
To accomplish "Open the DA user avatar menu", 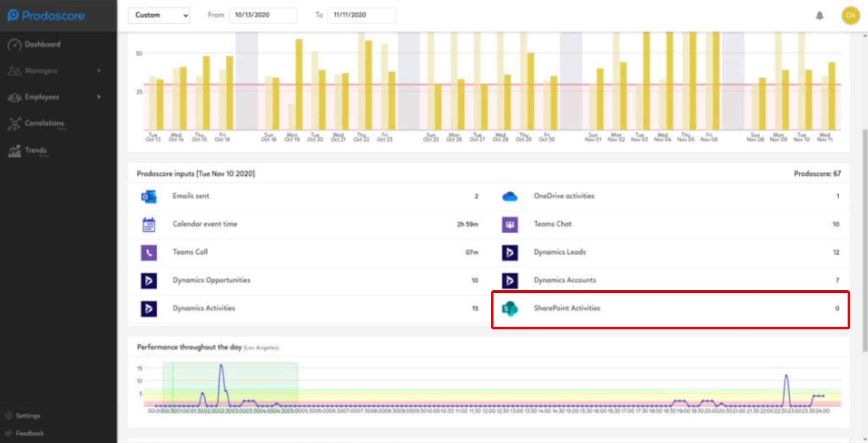I will [851, 16].
